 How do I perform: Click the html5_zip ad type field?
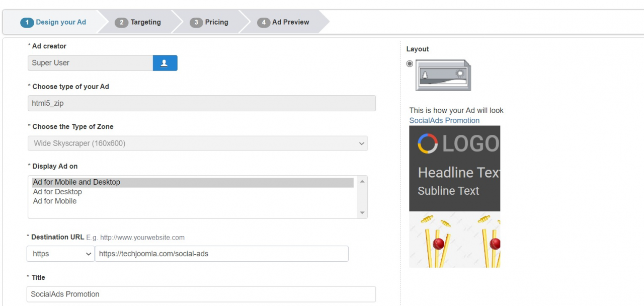pos(202,103)
